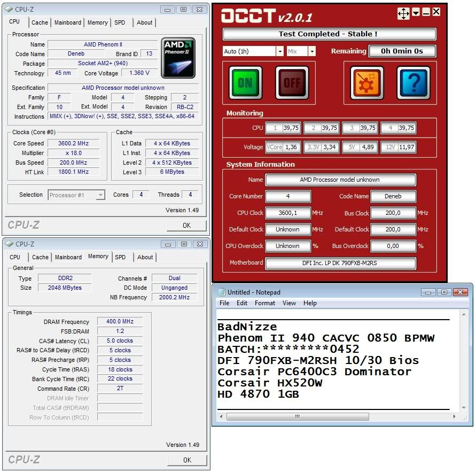This screenshot has width=476, height=472.
Task: Click the OCCT Motherboard DFI Inc. field
Action: pos(341,263)
